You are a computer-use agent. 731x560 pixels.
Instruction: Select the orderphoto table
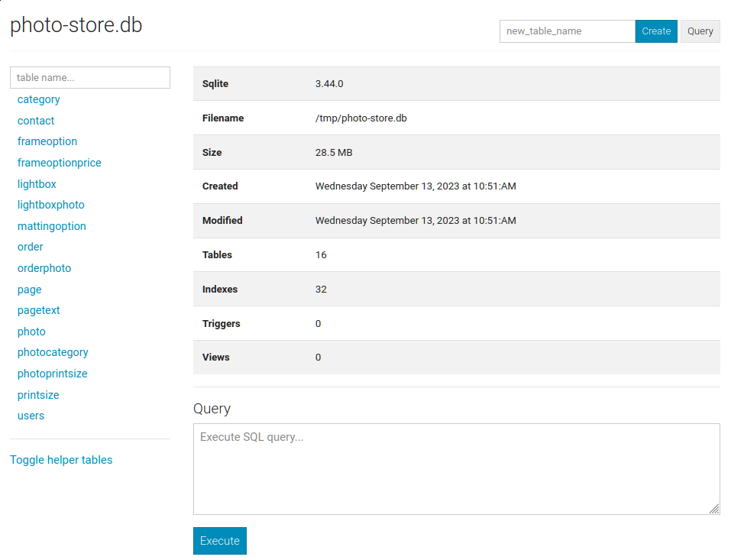pos(44,268)
